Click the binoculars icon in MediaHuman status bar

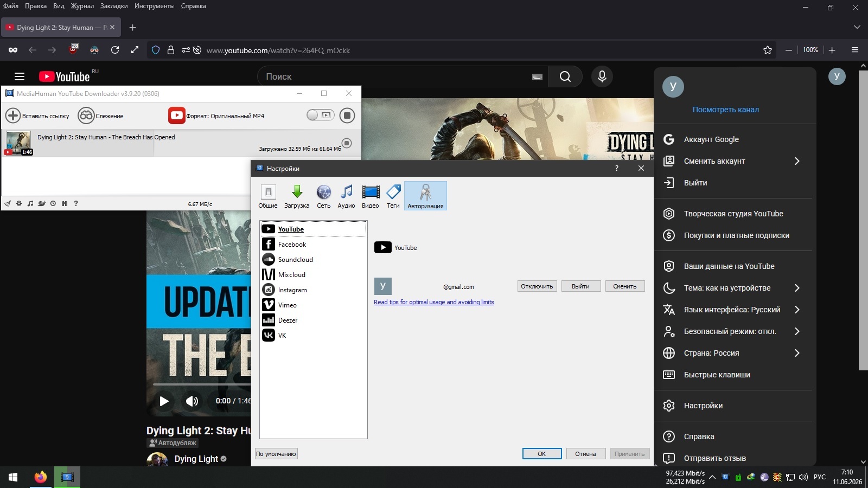pyautogui.click(x=65, y=204)
